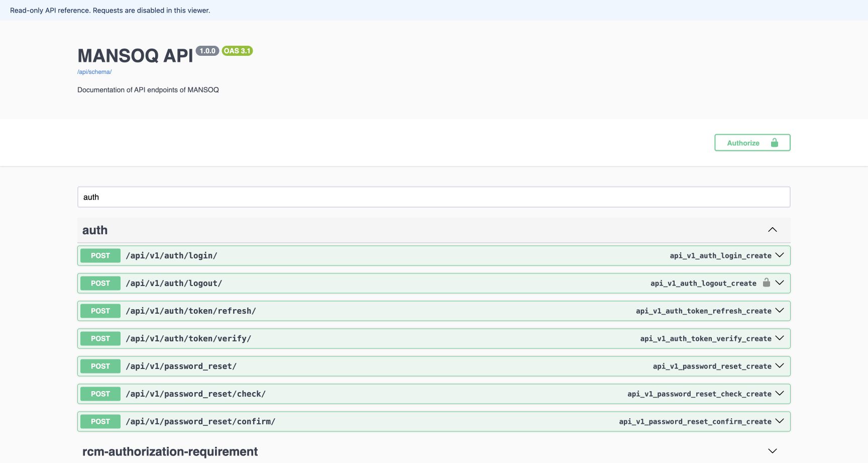The height and width of the screenshot is (463, 868).
Task: Click api_v1_auth_token_refresh_create operation ID
Action: point(704,311)
